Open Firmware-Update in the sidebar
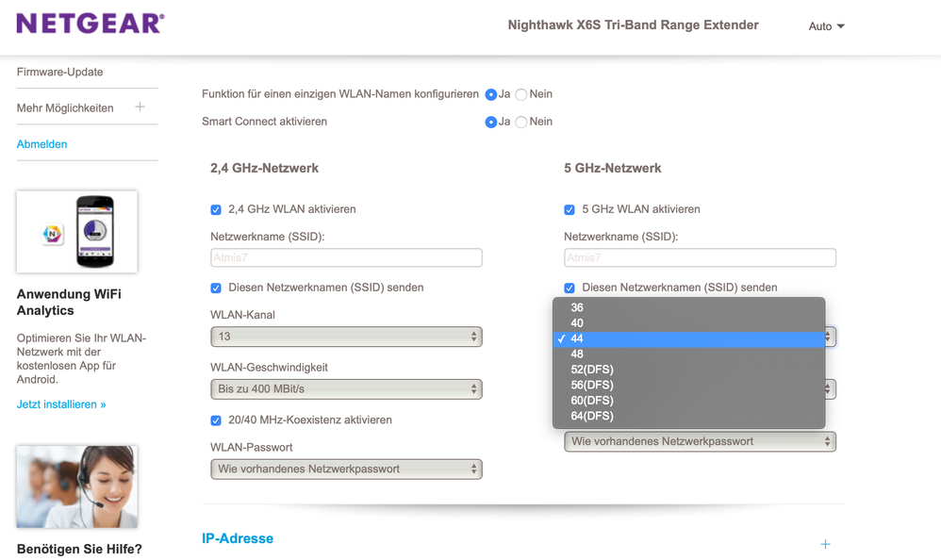Image resolution: width=941 pixels, height=560 pixels. click(60, 72)
